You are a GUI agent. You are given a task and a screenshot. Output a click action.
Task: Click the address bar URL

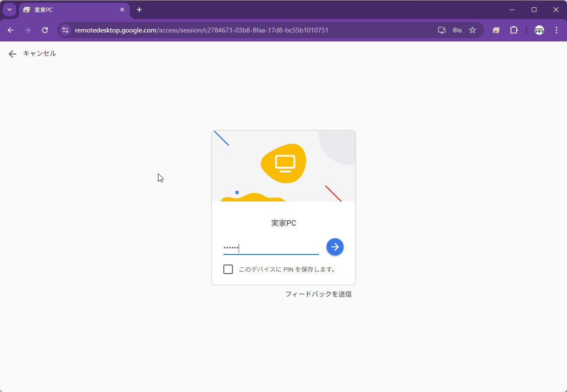tap(201, 30)
